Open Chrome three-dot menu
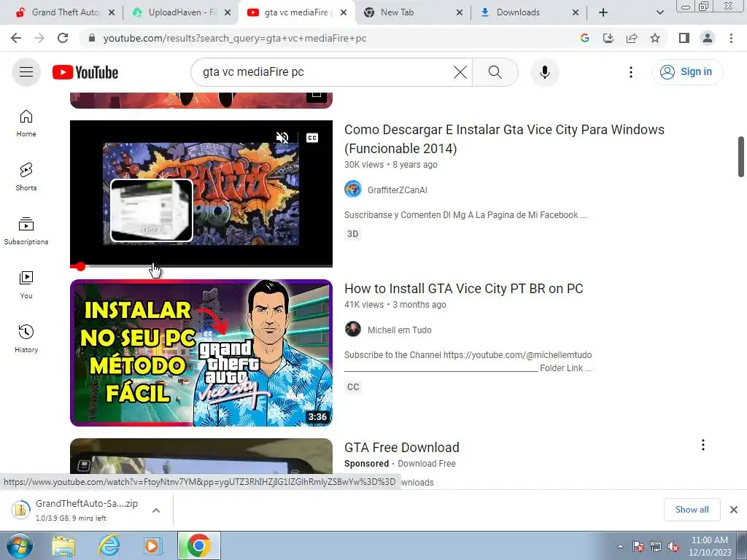 (731, 38)
